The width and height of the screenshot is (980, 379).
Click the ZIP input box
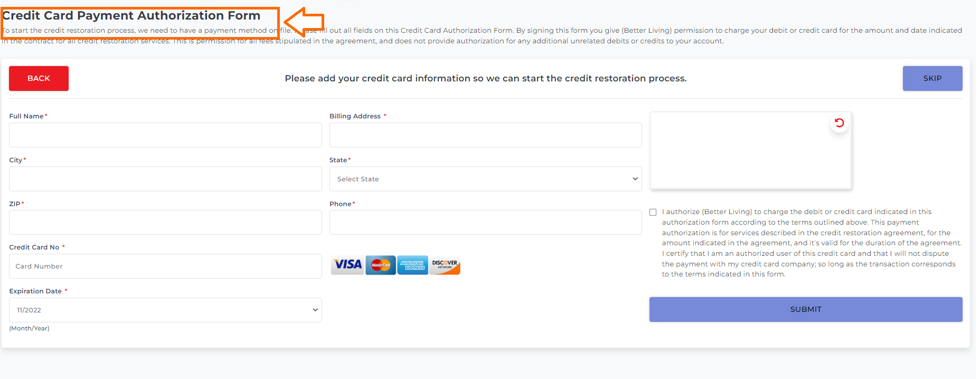pos(165,223)
